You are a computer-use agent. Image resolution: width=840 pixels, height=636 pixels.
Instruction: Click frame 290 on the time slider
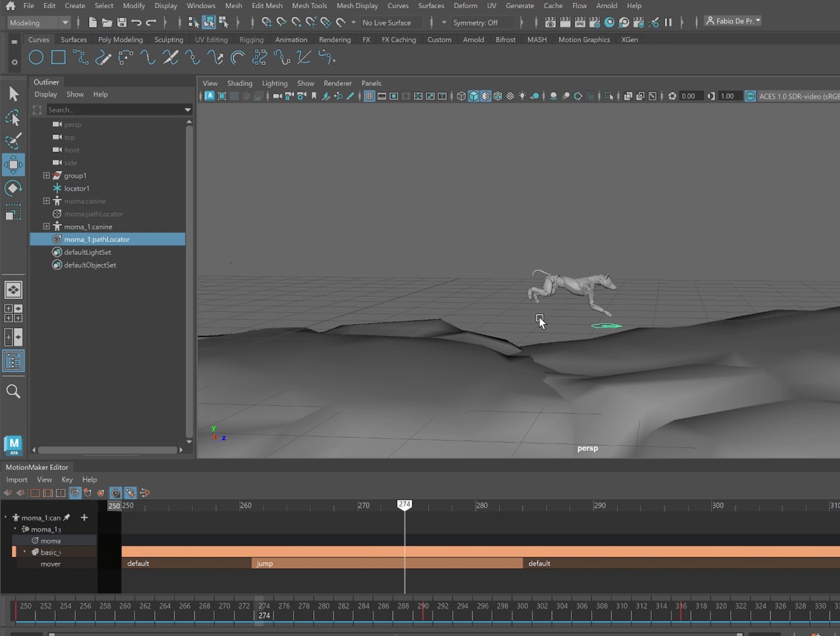[x=423, y=605]
